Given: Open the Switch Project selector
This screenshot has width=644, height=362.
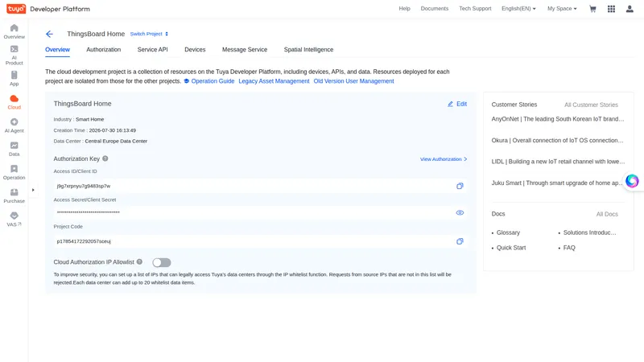Looking at the screenshot, I should tap(149, 34).
